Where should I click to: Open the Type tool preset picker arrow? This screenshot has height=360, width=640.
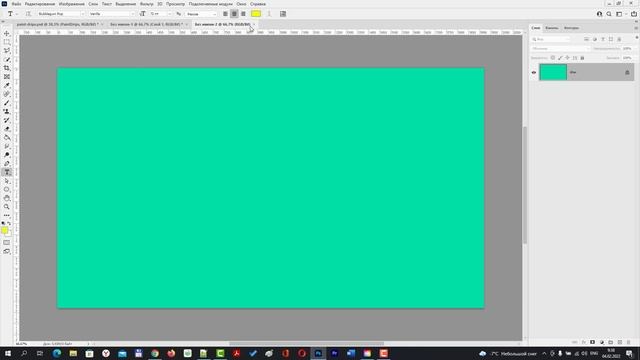click(x=17, y=14)
